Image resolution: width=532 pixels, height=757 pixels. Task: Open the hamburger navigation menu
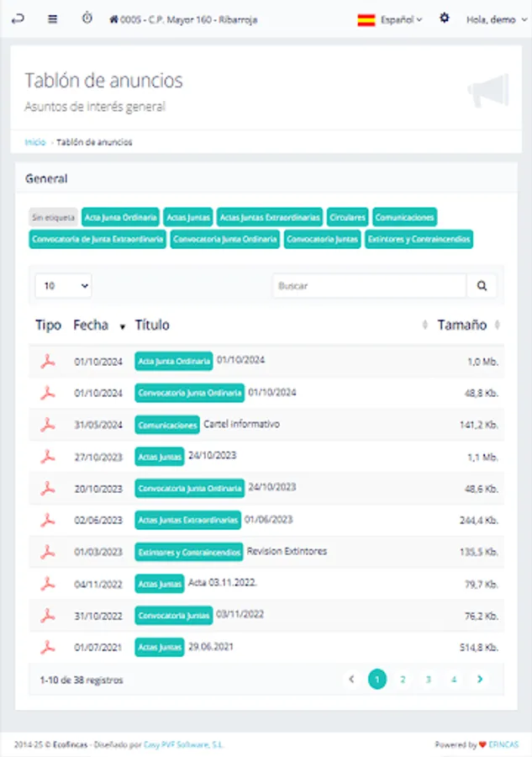point(52,19)
